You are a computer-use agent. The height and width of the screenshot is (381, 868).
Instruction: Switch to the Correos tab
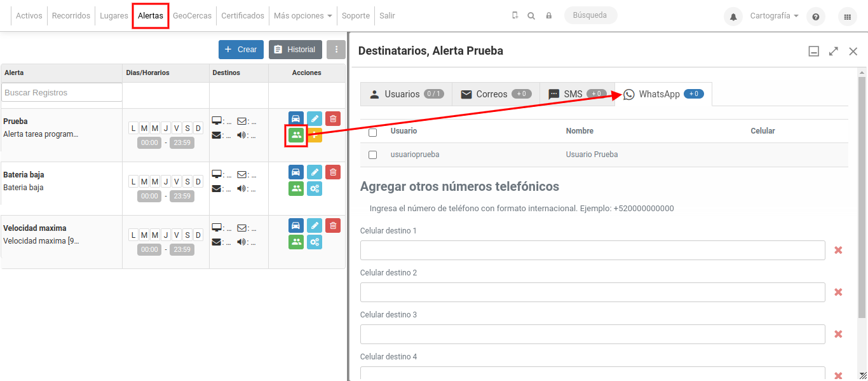[x=496, y=94]
